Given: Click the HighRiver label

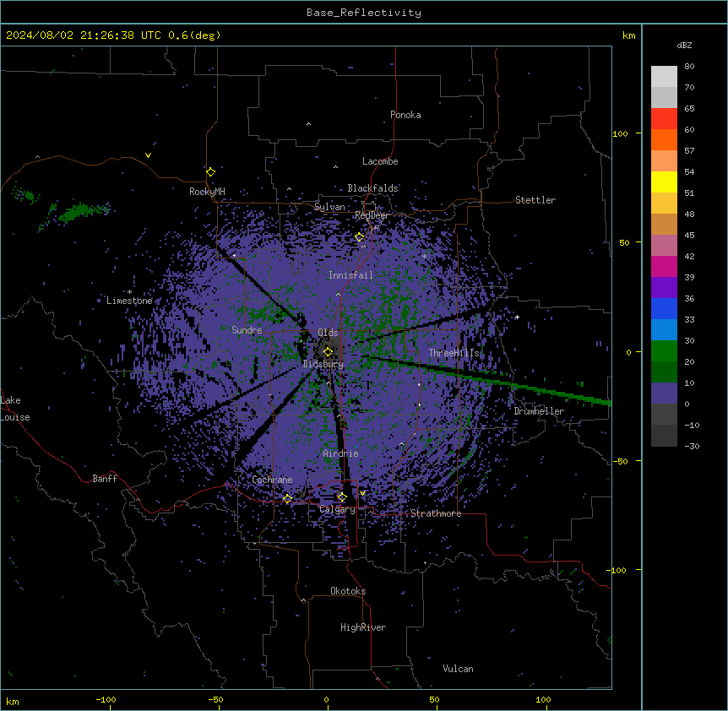Looking at the screenshot, I should coord(363,627).
